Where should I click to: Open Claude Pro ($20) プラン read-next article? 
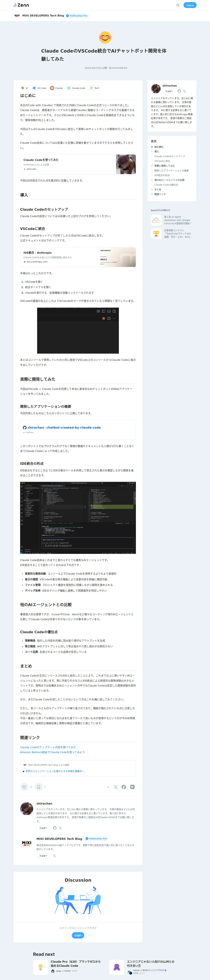(x=76, y=963)
